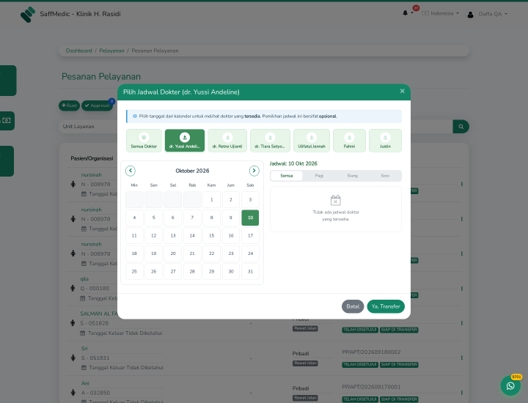Expand the Daffa QA user menu
The width and height of the screenshot is (528, 403).
click(487, 14)
